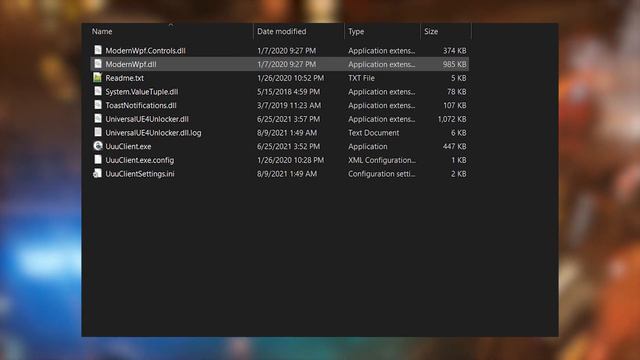Select the file name UuuClientSettings.ini

pos(140,174)
